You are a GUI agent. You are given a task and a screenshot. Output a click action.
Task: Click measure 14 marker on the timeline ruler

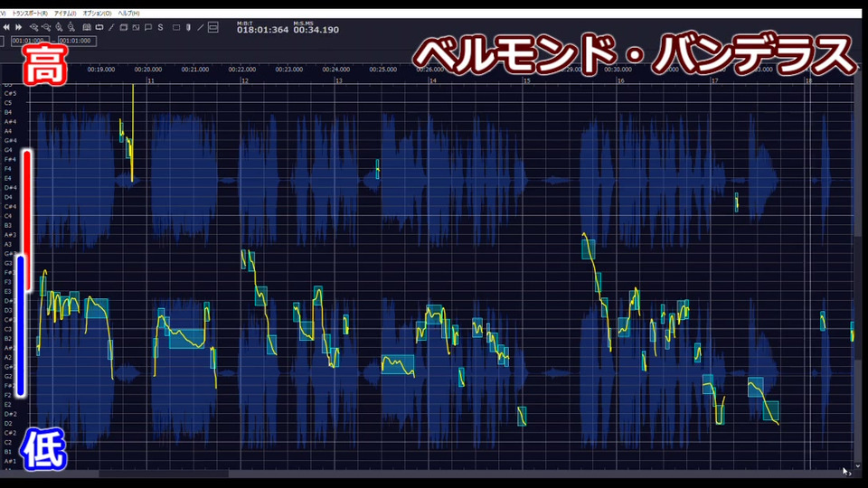[x=432, y=80]
